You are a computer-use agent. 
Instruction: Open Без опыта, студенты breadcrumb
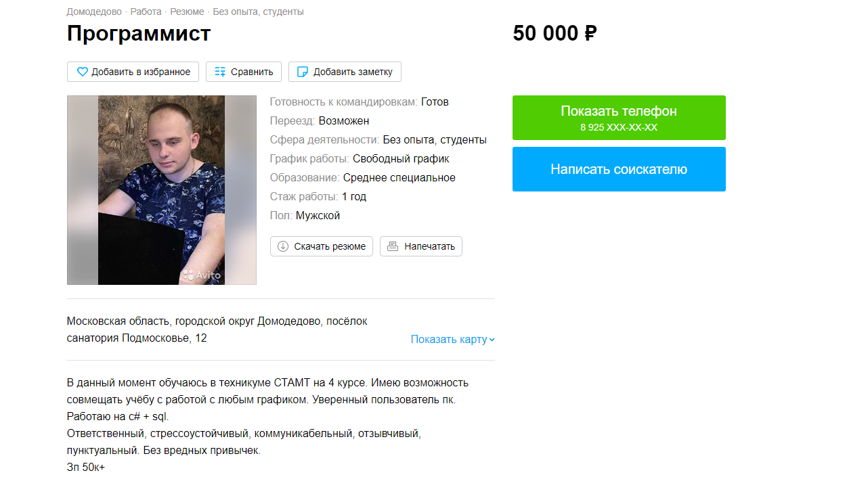[x=258, y=12]
